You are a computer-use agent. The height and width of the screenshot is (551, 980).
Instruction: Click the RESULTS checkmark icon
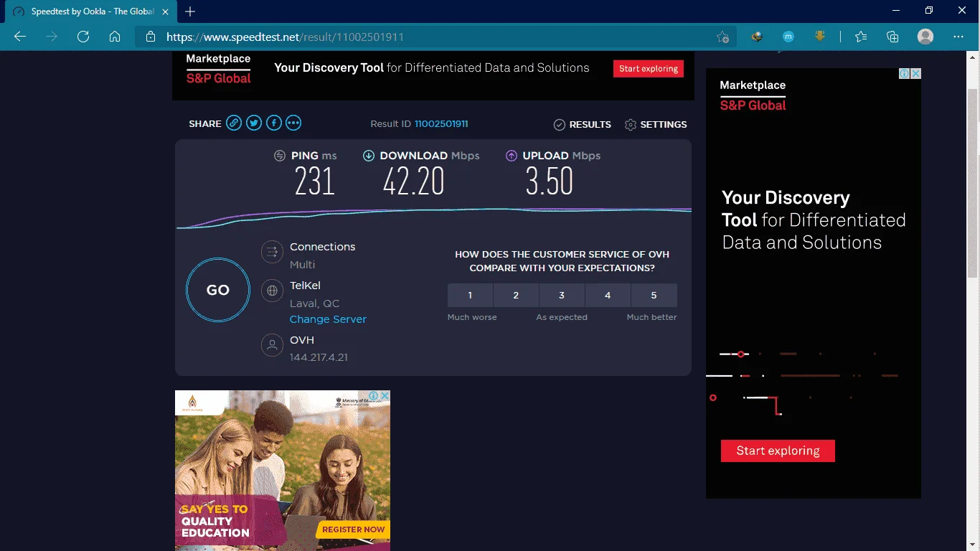click(560, 125)
